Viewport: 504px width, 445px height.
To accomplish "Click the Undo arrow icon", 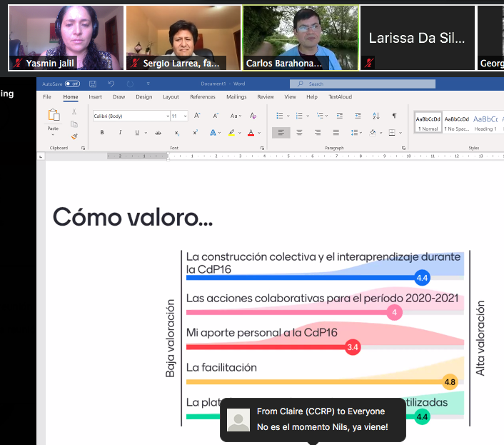I will tap(111, 84).
